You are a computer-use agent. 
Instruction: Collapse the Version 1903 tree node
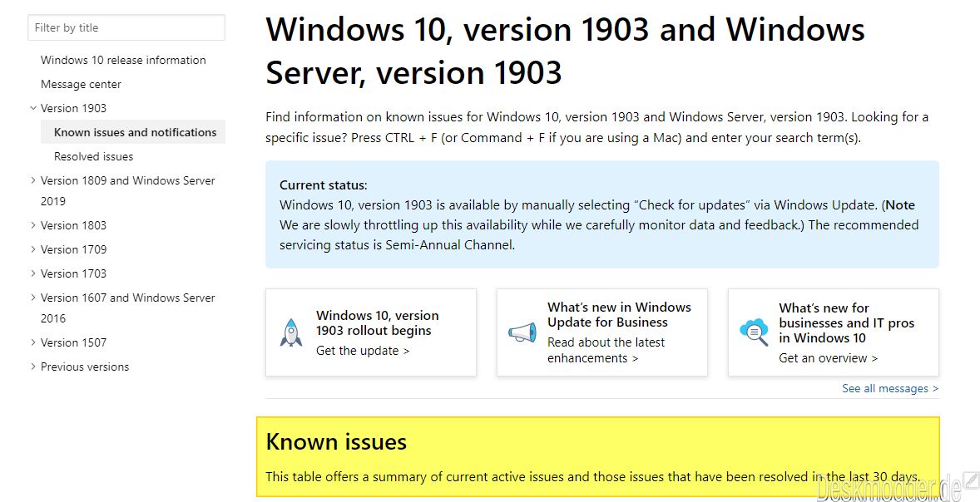pos(33,108)
